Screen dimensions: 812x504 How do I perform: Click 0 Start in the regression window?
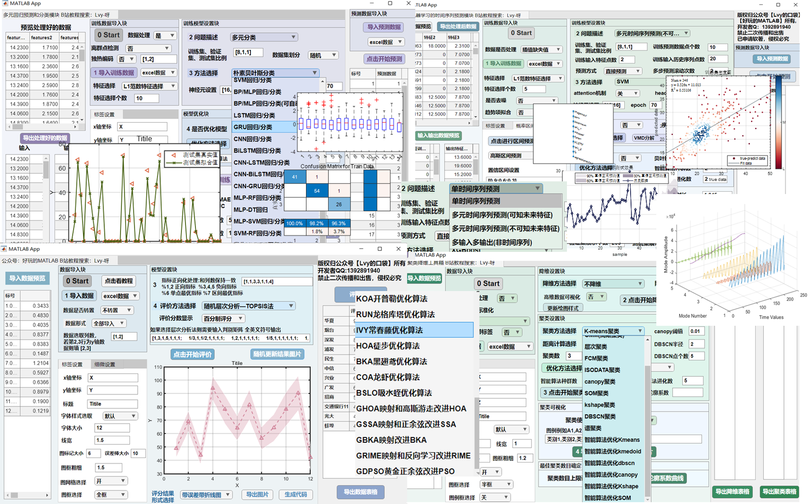click(108, 35)
